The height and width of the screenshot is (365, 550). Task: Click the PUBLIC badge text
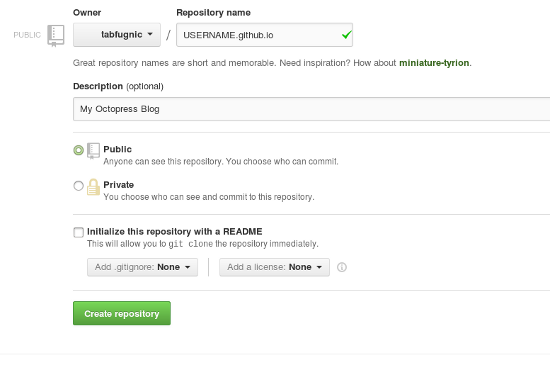(27, 35)
